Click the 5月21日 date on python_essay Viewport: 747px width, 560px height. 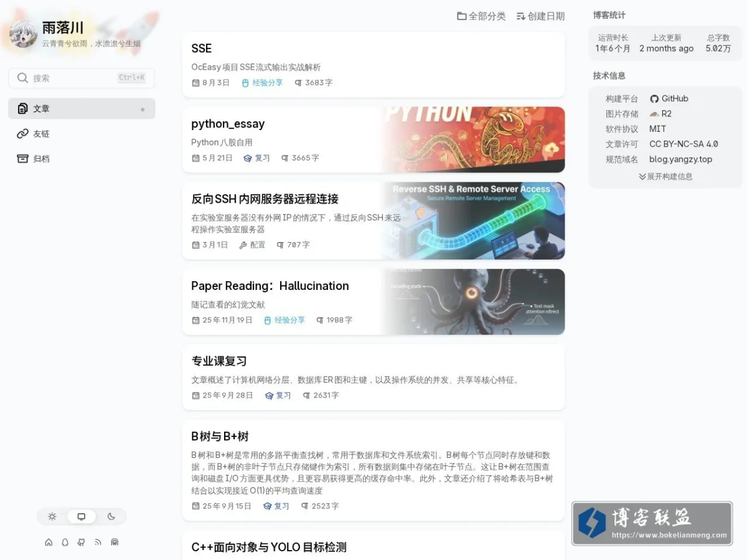pyautogui.click(x=212, y=158)
